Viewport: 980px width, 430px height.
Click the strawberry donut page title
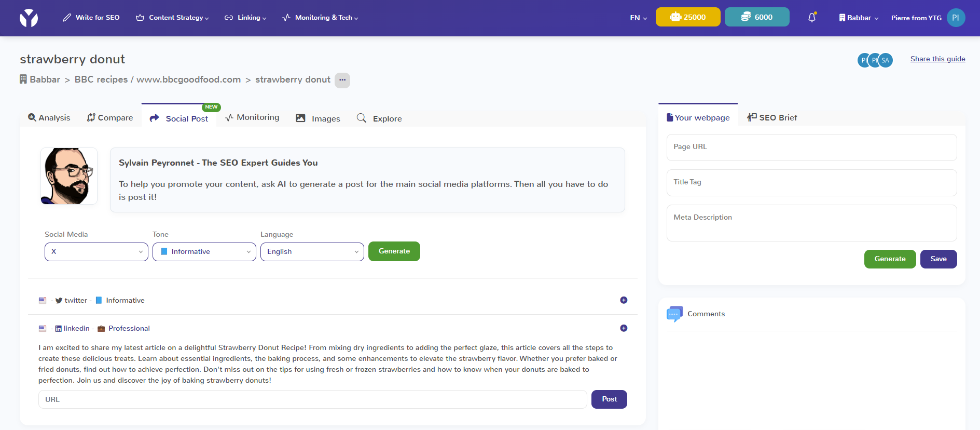pos(73,59)
